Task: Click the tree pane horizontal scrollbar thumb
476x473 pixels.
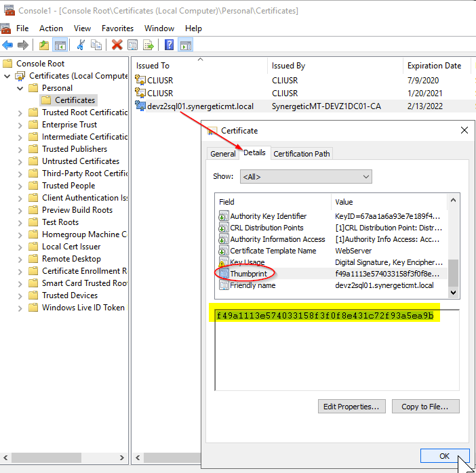Action: coord(46,457)
